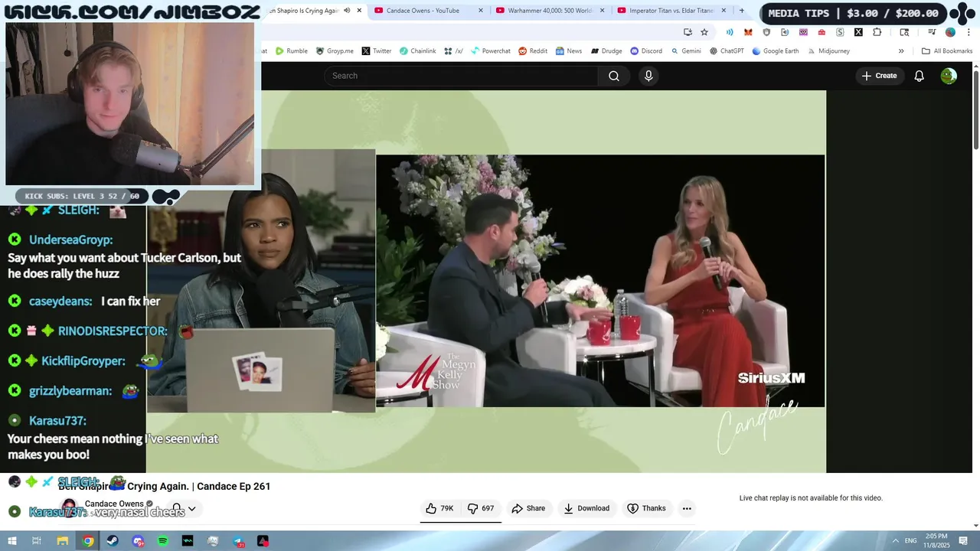The width and height of the screenshot is (980, 551).
Task: Open Task View on the taskbar
Action: click(x=36, y=541)
